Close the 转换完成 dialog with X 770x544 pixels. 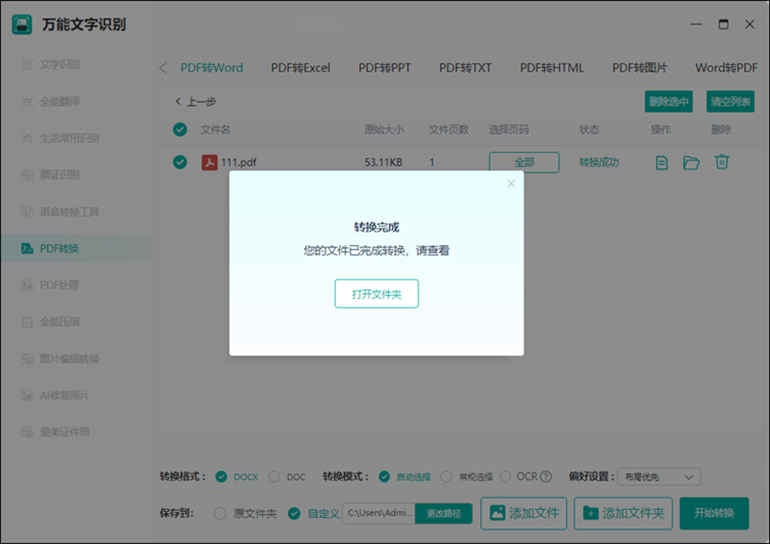(511, 184)
